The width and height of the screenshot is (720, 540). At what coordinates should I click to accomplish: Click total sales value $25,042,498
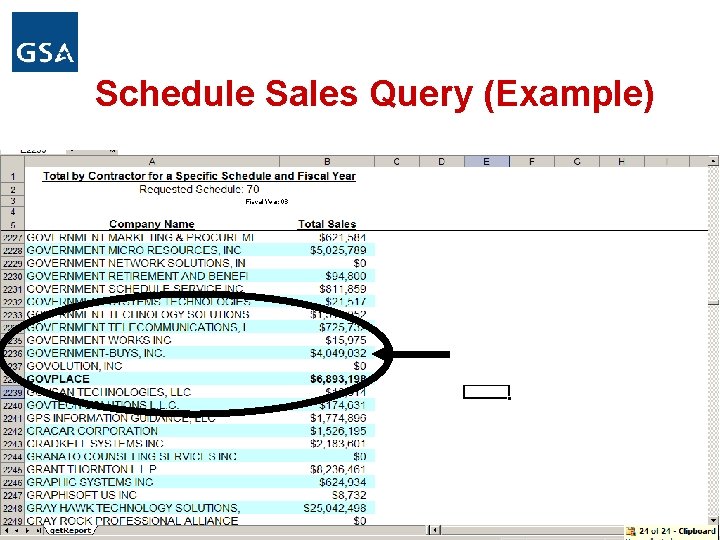click(x=335, y=508)
